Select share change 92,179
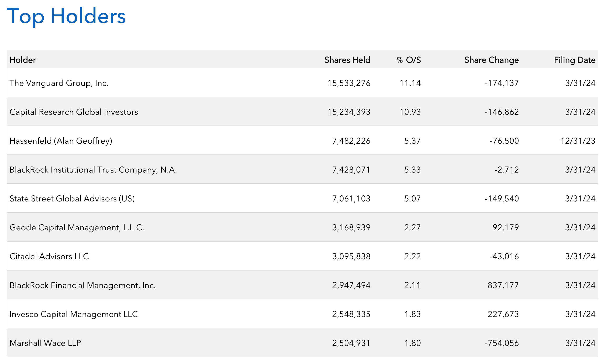The width and height of the screenshot is (602, 364). (x=506, y=227)
